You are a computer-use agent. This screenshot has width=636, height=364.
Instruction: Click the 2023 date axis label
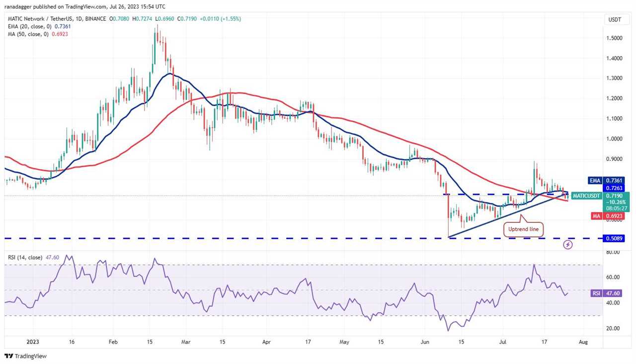point(33,342)
